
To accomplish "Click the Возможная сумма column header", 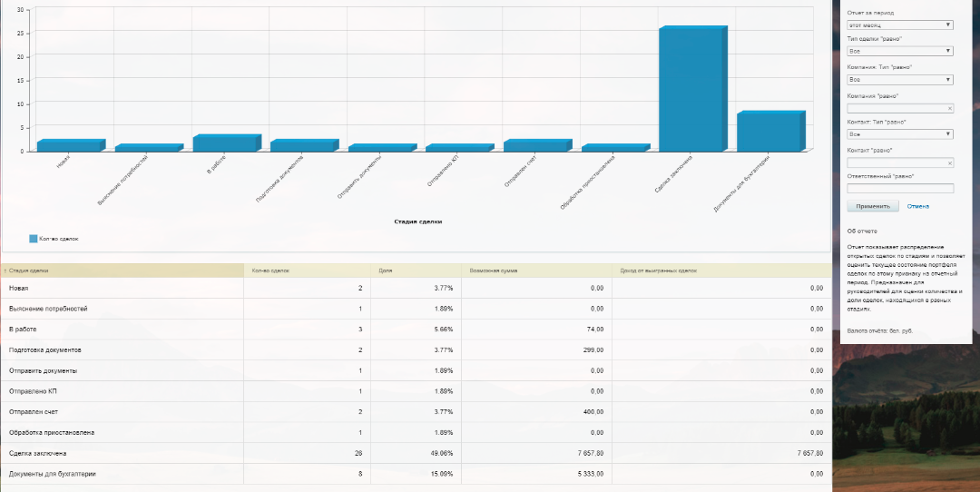I will tap(494, 271).
